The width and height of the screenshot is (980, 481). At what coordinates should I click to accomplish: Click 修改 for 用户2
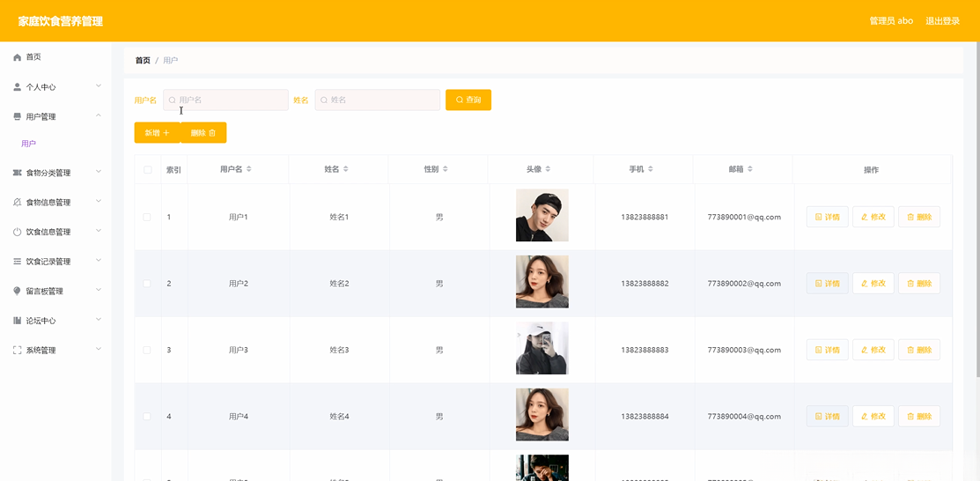point(873,284)
